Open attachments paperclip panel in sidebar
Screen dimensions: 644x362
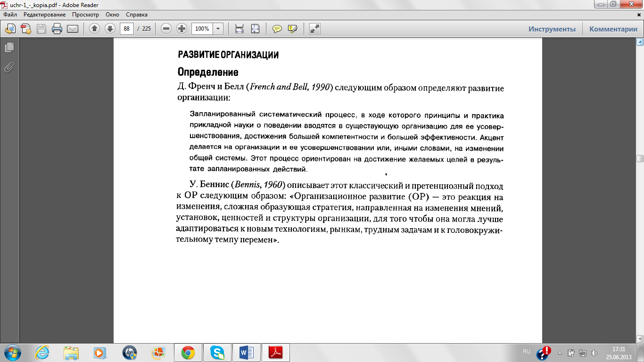point(9,67)
